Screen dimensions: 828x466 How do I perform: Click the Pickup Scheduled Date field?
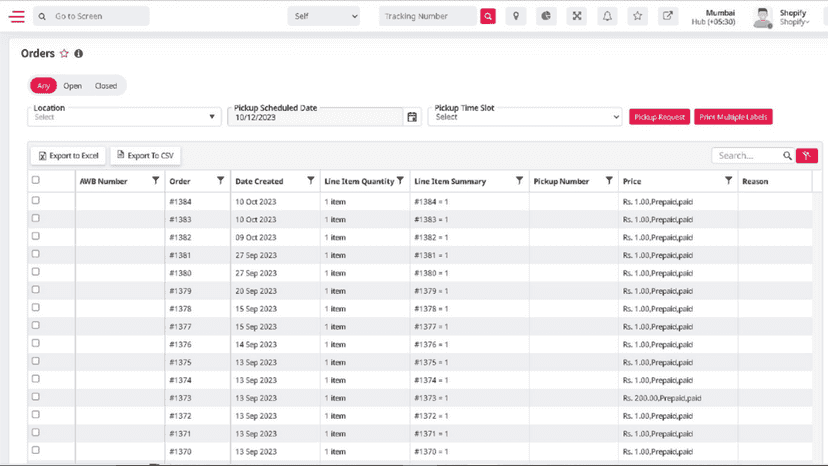pos(315,117)
